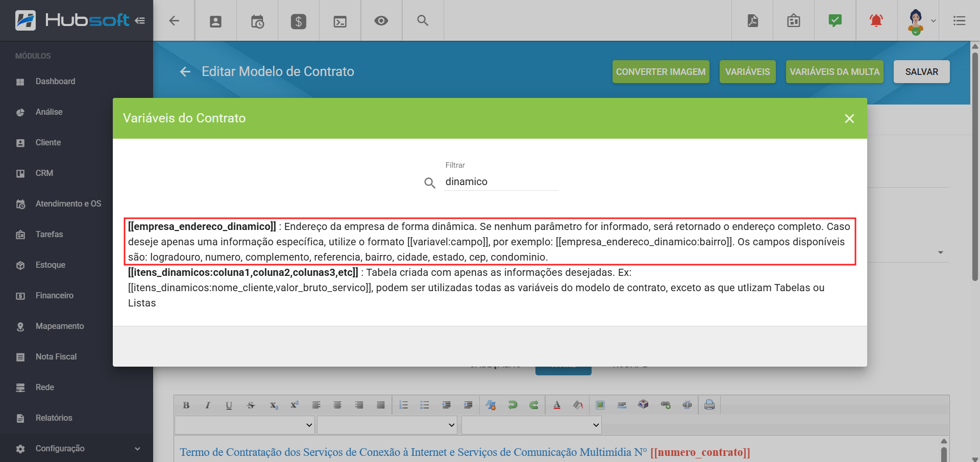The image size is (980, 462).
Task: Click the Filtrar search field
Action: 501,182
